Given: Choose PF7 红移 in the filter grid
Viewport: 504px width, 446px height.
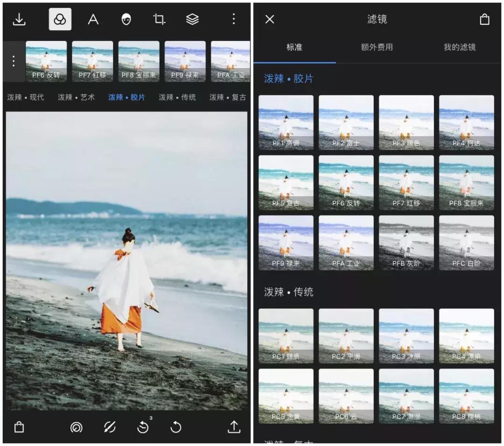Looking at the screenshot, I should point(406,182).
